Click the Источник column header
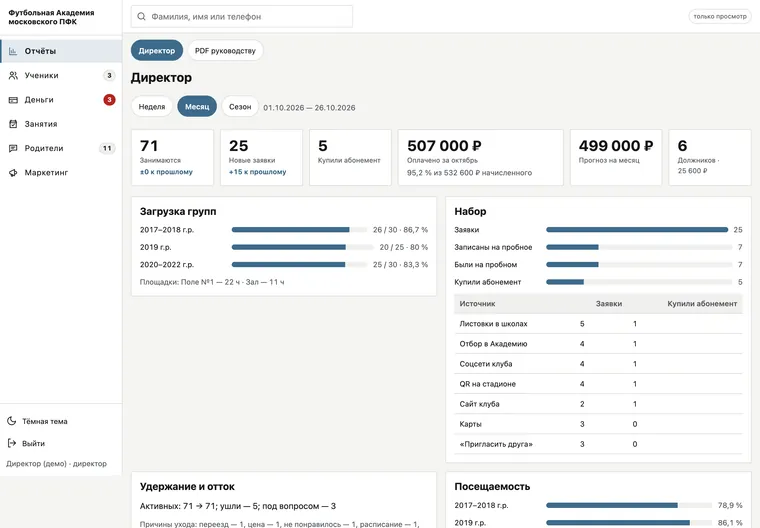Image resolution: width=760 pixels, height=528 pixels. coord(477,304)
